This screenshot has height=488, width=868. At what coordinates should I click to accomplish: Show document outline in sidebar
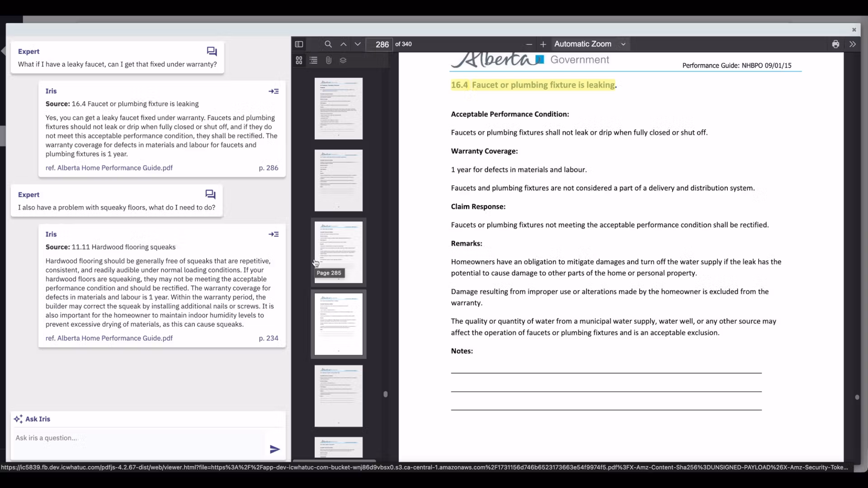[314, 60]
